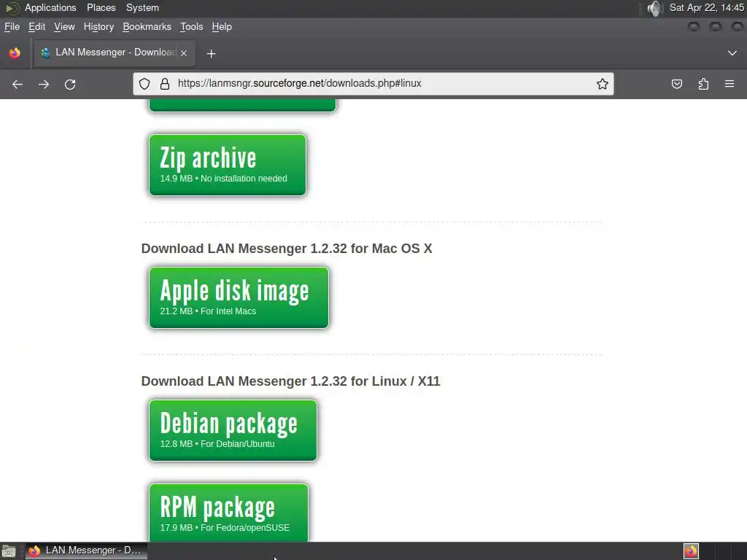This screenshot has height=560, width=747.
Task: Go forward to the next page
Action: click(44, 85)
